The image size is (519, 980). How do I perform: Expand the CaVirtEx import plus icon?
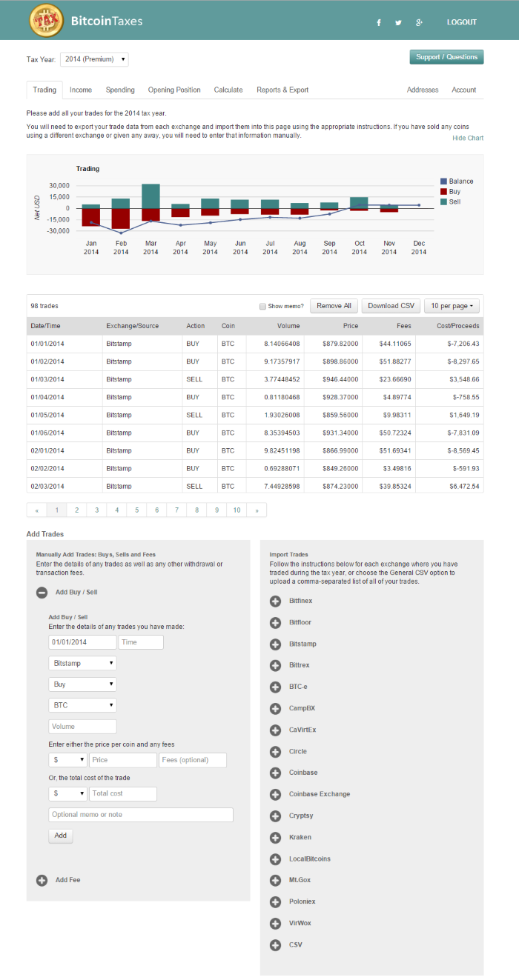(x=276, y=730)
